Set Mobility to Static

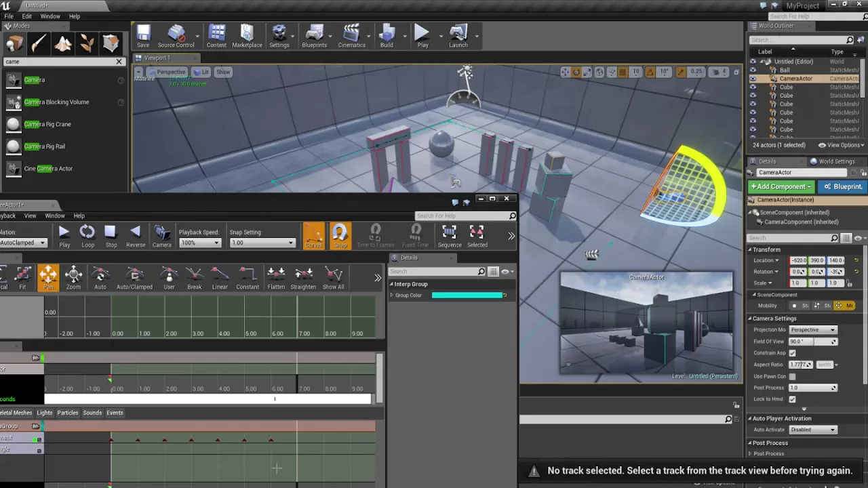tap(800, 306)
